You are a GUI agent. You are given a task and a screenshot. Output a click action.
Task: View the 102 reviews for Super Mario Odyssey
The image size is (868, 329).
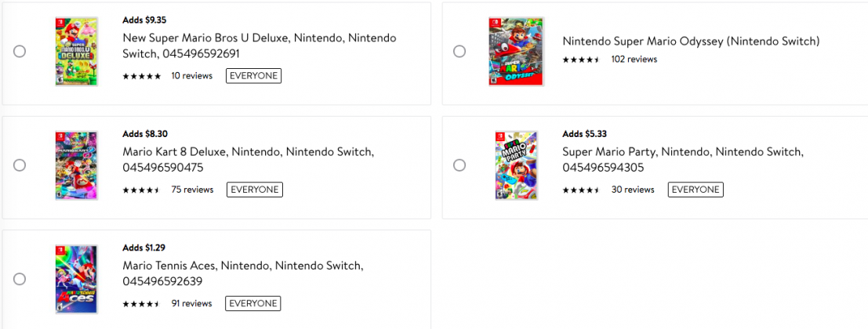click(634, 60)
